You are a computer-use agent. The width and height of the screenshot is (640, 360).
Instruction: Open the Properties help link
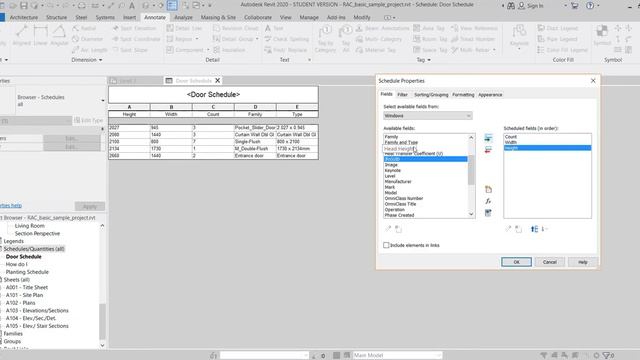pyautogui.click(x=11, y=205)
